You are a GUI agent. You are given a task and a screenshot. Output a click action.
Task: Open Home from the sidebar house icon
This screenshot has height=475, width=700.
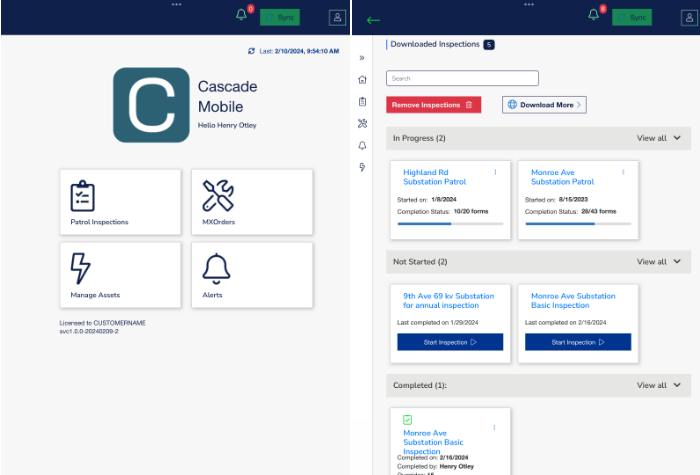coord(362,80)
